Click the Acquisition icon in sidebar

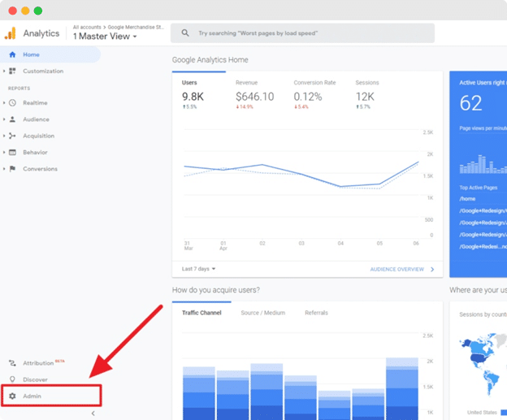[12, 136]
